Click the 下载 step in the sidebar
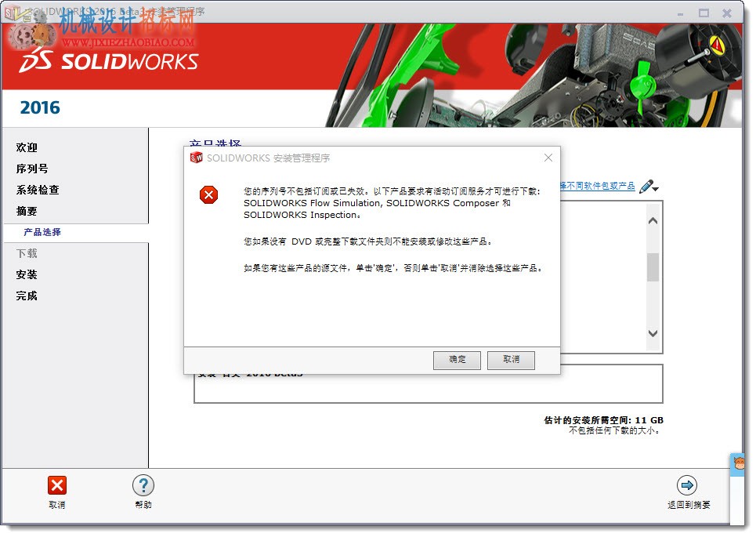Viewport: 756px width, 537px height. 27,253
